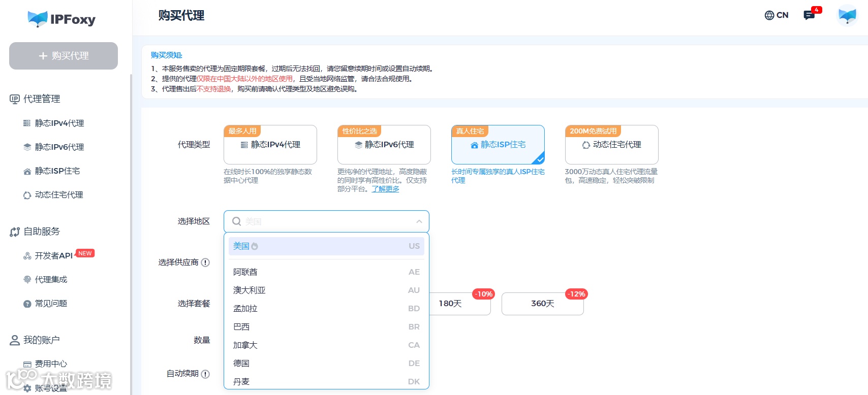Choose the 360天 package
The width and height of the screenshot is (868, 395).
[x=543, y=304]
